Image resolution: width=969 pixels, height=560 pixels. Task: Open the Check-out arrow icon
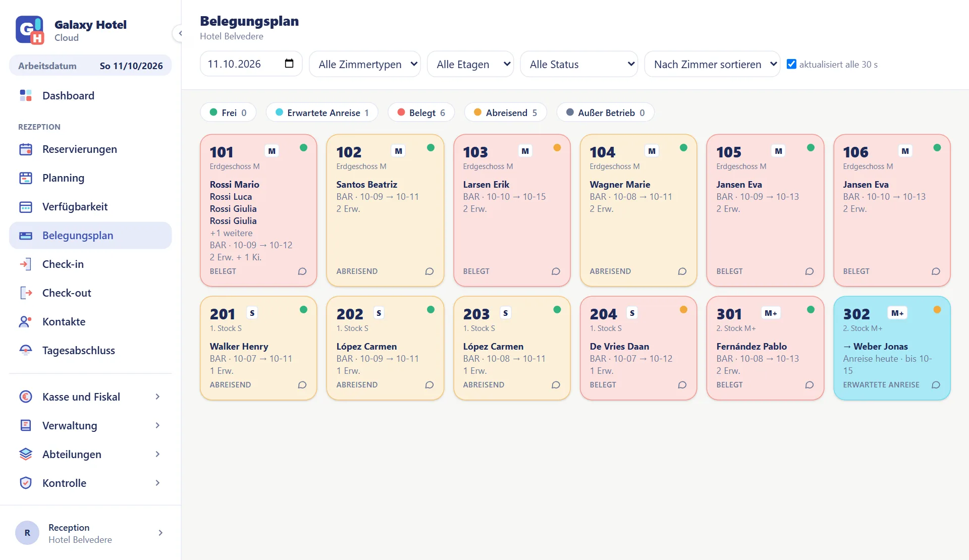[26, 293]
